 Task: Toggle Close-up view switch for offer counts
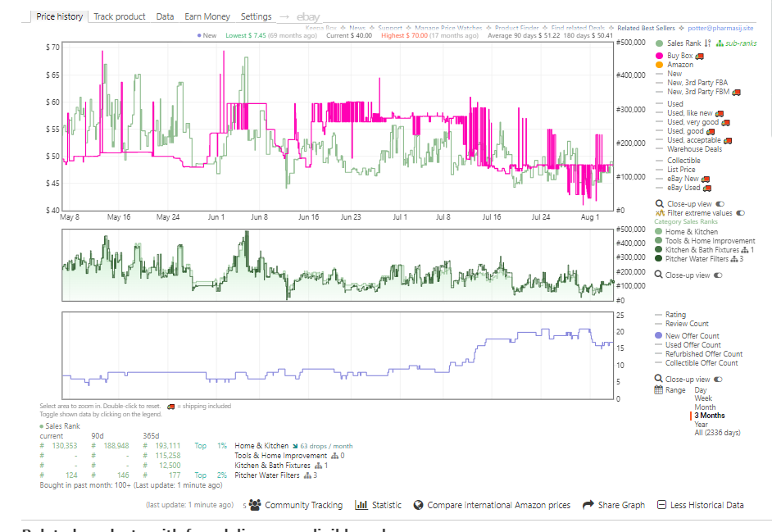click(x=718, y=380)
